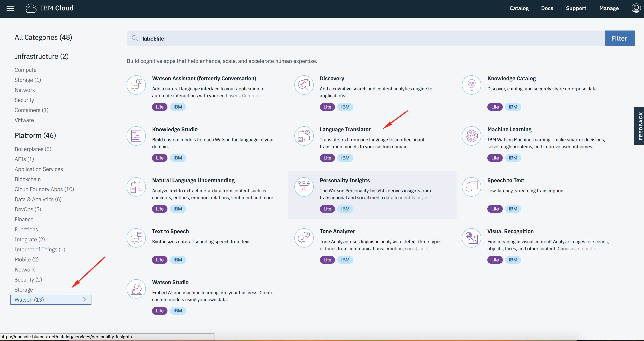Open the Functions category

(x=26, y=229)
